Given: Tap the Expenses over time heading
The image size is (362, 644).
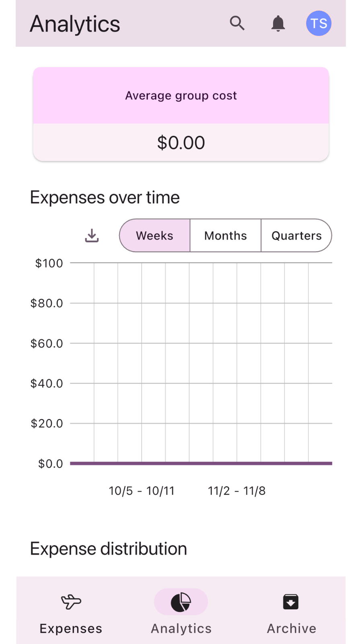Looking at the screenshot, I should point(105,198).
